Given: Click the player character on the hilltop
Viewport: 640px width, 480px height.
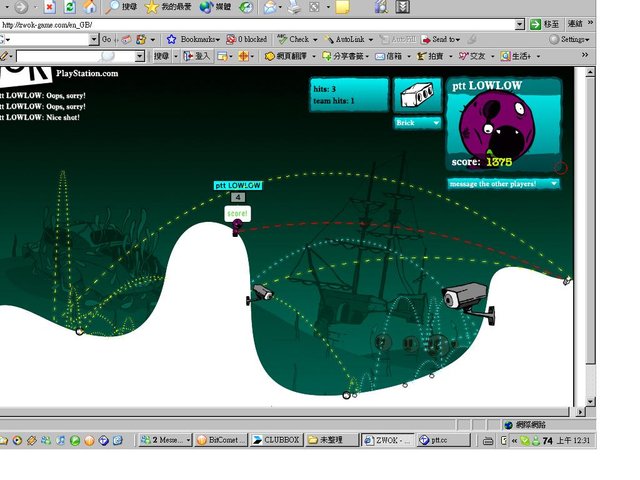Looking at the screenshot, I should [236, 228].
